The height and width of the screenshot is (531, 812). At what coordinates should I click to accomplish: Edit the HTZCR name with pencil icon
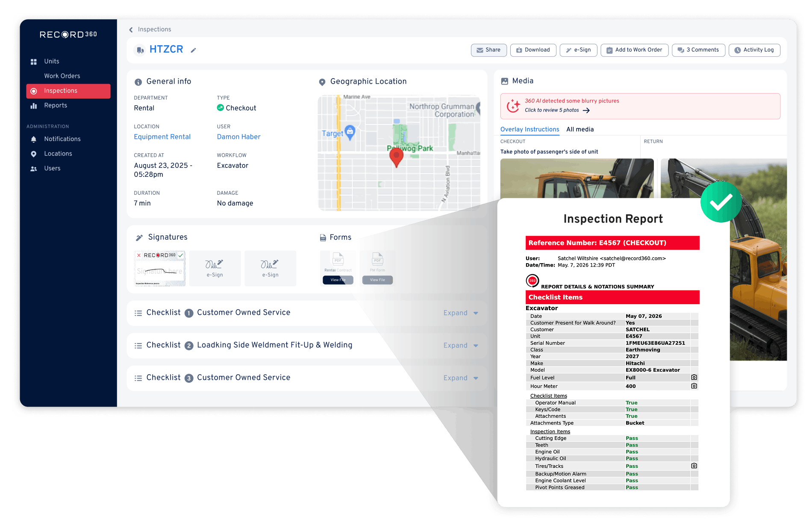[193, 50]
